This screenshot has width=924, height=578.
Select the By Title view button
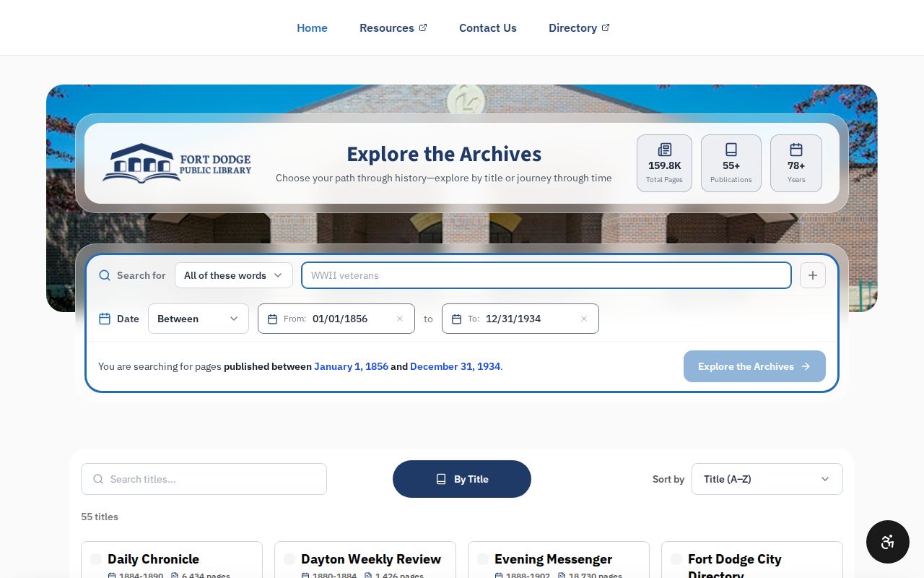(x=462, y=479)
